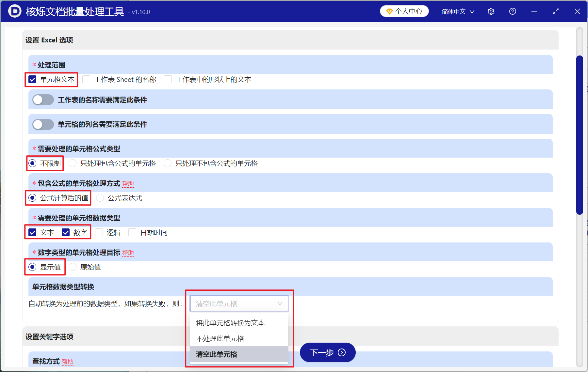Viewport: 588px width, 372px height.
Task: Open the 帮助 link next to 查找方式
Action: coord(68,361)
